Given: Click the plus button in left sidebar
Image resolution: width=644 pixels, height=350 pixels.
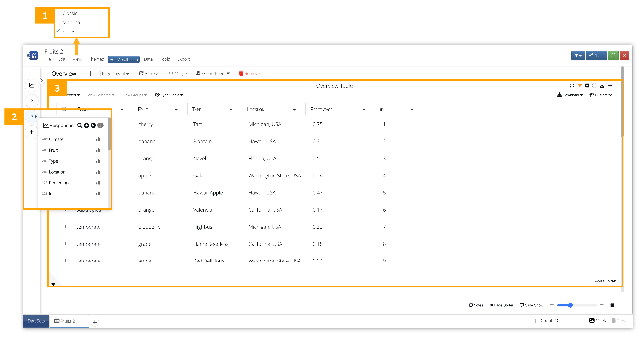Looking at the screenshot, I should (x=31, y=132).
